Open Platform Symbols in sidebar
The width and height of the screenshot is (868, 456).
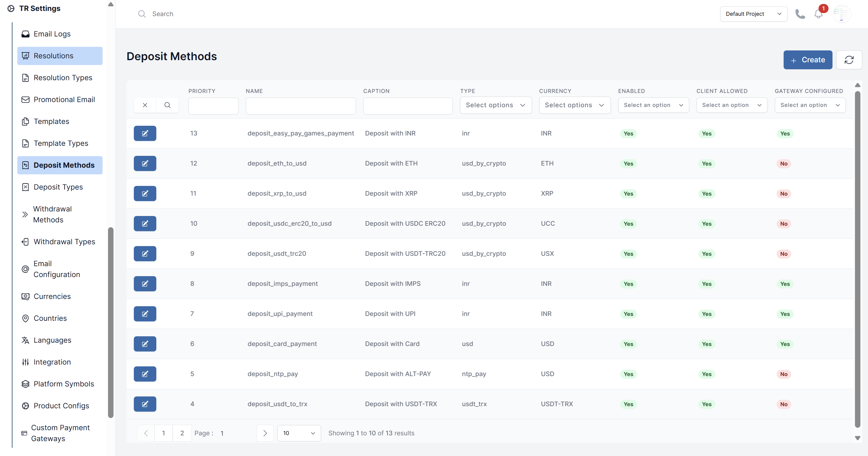[60, 384]
